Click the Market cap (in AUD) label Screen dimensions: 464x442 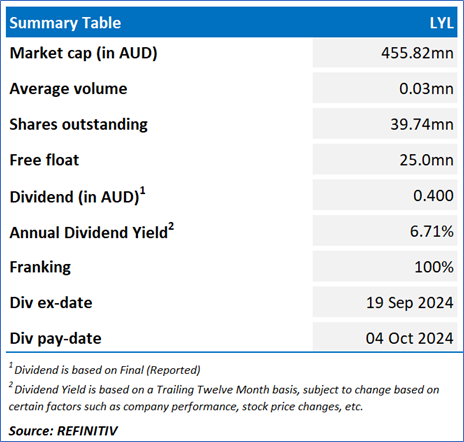[x=83, y=53]
